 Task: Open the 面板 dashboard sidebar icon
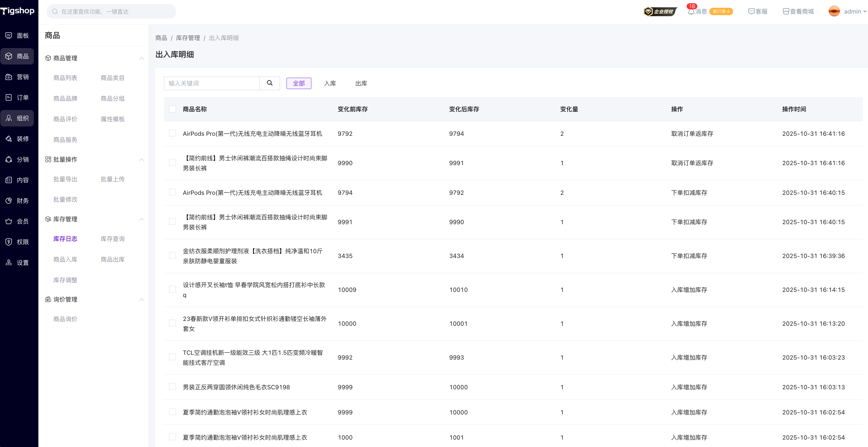click(9, 35)
